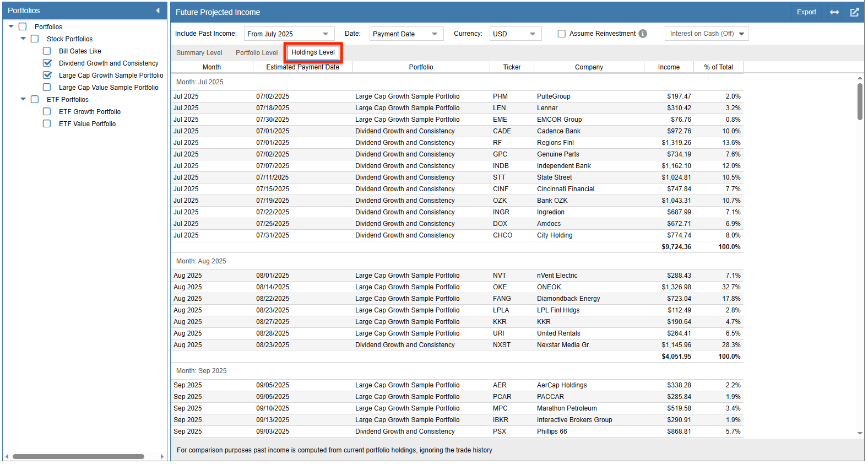This screenshot has width=868, height=464.
Task: Sort by the Income column header
Action: click(x=669, y=67)
